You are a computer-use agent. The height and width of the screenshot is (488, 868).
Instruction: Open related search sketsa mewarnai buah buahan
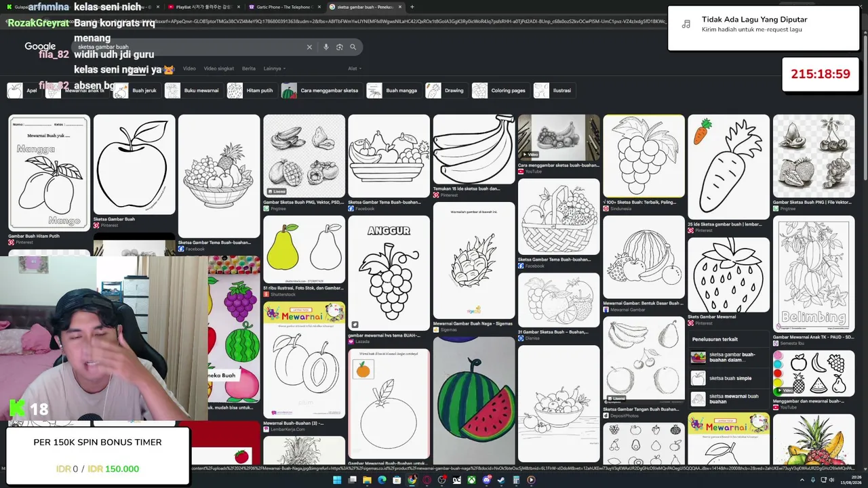click(730, 399)
